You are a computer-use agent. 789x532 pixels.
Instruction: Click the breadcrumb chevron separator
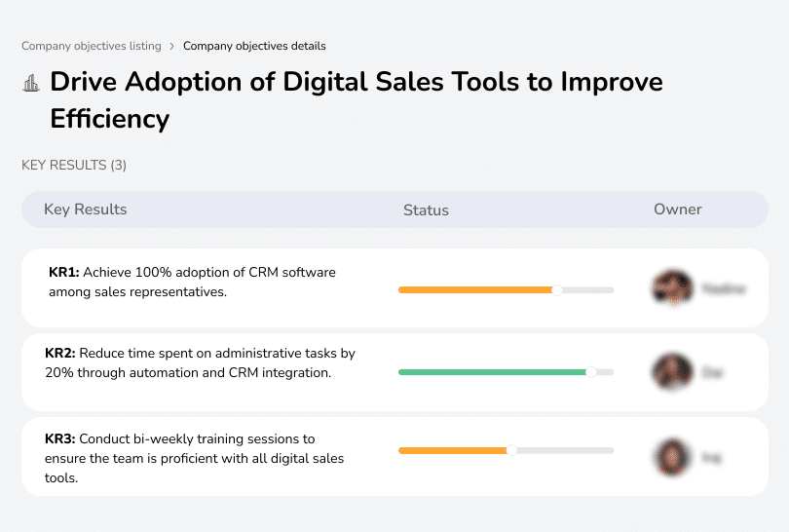[x=171, y=47]
